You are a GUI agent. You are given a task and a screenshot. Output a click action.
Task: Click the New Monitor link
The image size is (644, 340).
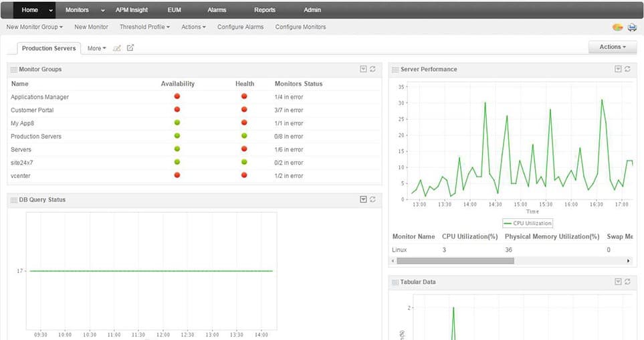(91, 27)
